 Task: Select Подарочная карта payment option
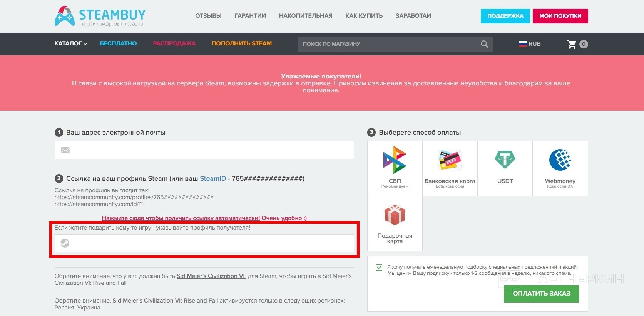(395, 224)
